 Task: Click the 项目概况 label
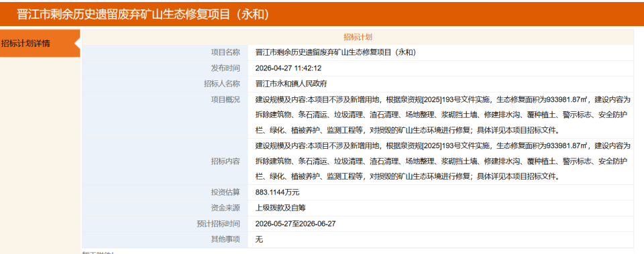click(225, 99)
